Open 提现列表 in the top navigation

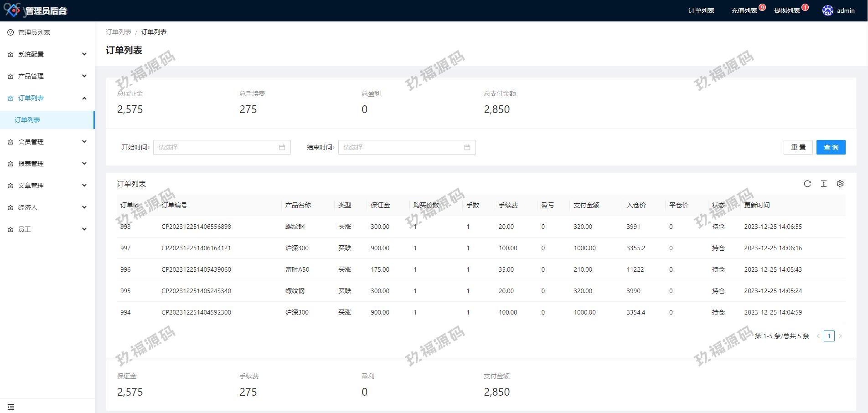tap(786, 10)
